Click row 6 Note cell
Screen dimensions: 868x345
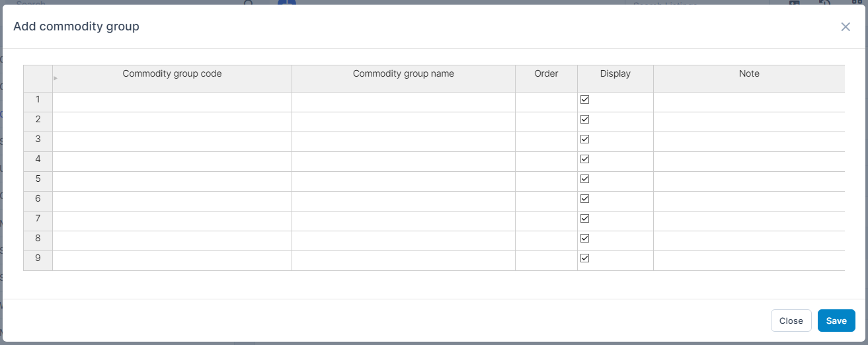[748, 202]
